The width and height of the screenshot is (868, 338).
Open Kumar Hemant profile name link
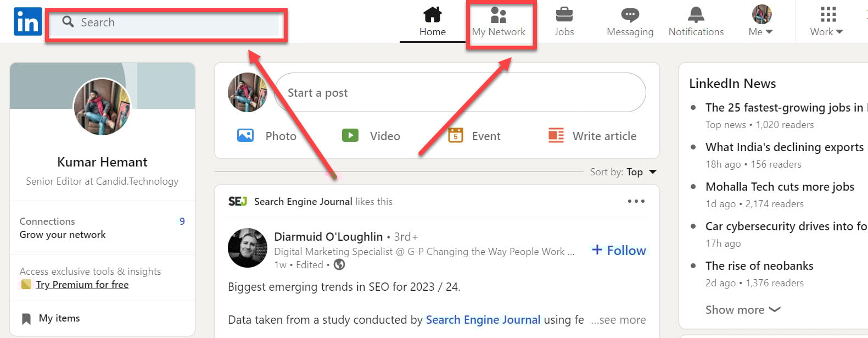102,162
